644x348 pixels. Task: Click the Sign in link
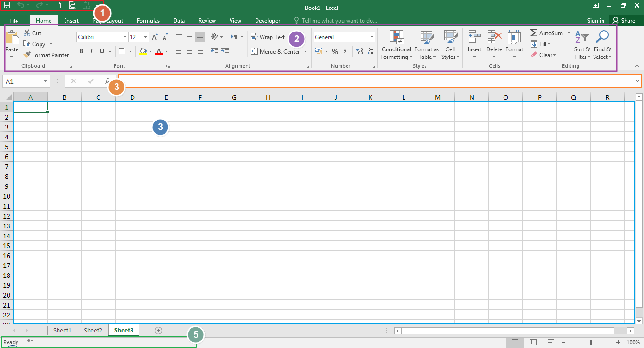pyautogui.click(x=595, y=21)
